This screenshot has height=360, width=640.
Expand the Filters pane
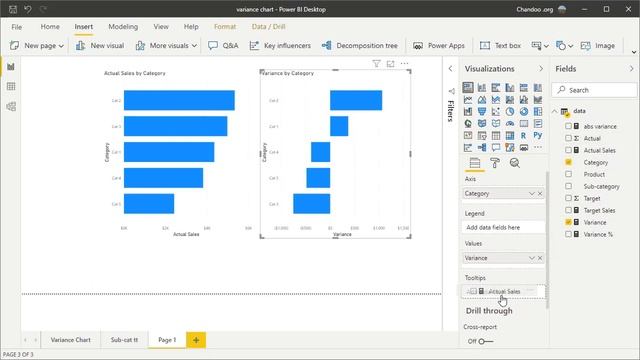451,69
